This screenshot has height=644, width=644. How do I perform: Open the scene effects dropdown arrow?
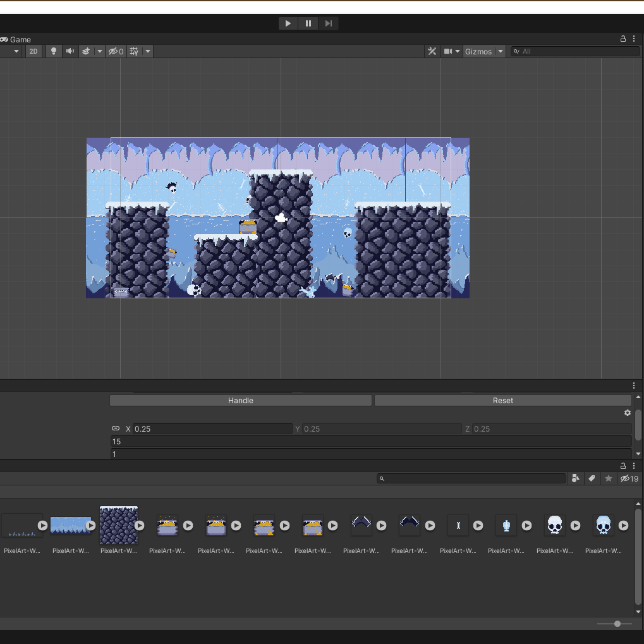point(99,51)
